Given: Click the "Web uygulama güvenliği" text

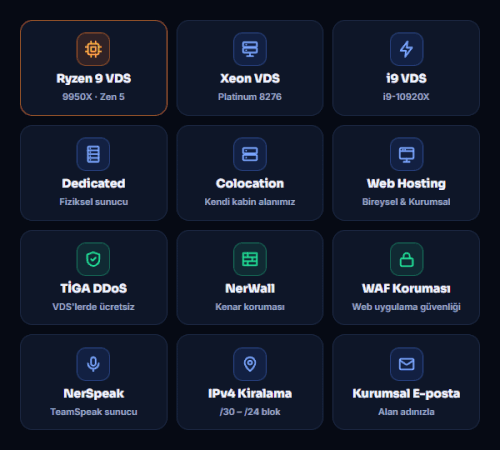Looking at the screenshot, I should pyautogui.click(x=406, y=307).
